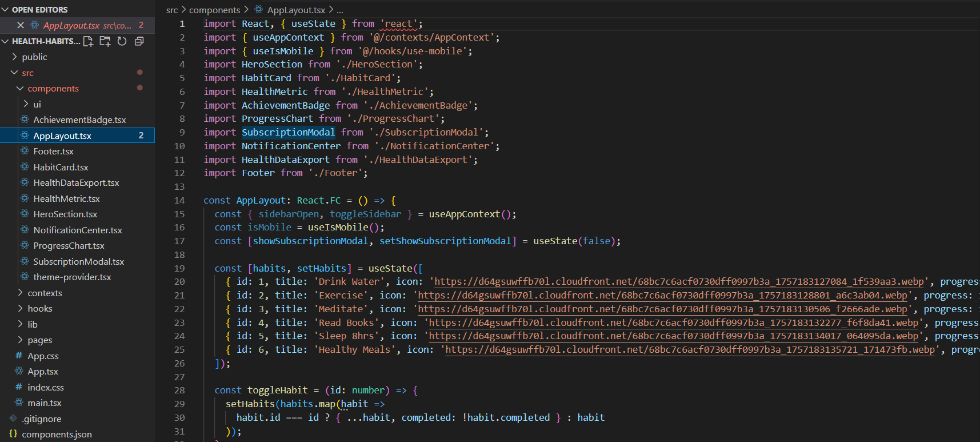
Task: Click New File icon in explorer header
Action: click(x=88, y=41)
